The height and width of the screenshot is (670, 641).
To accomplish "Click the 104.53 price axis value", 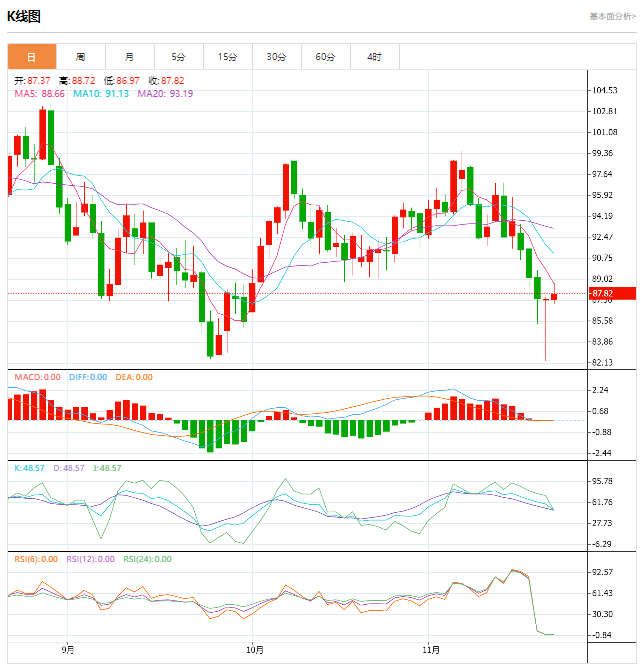I will (604, 90).
